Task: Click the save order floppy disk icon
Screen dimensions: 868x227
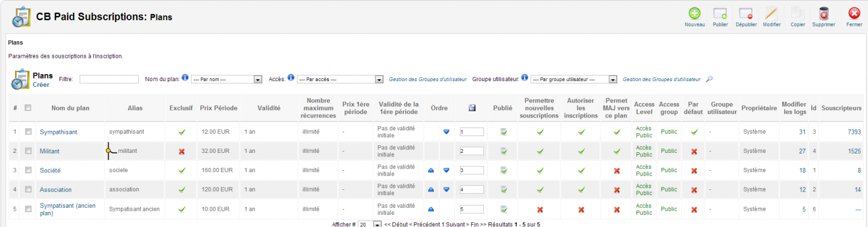Action: tap(472, 108)
